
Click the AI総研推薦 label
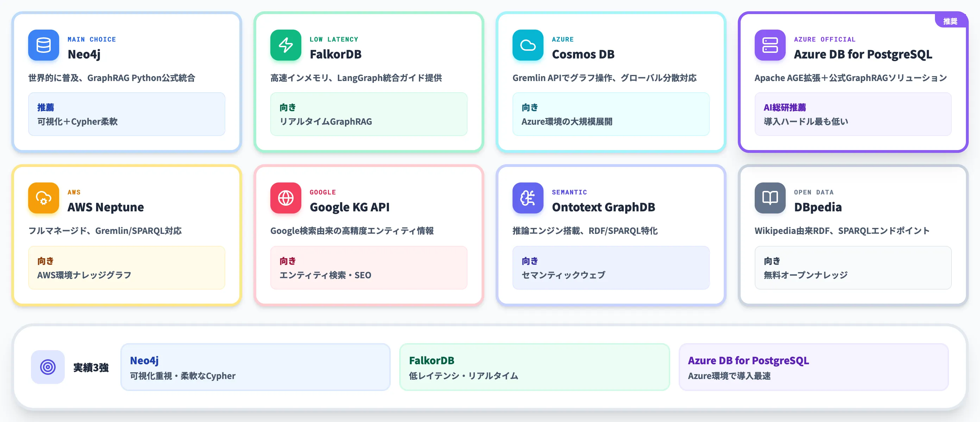[784, 107]
